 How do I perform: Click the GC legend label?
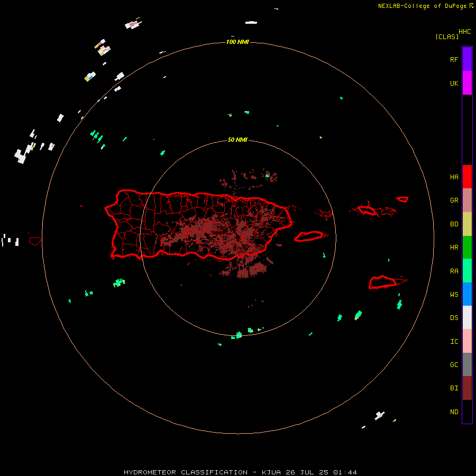(x=454, y=364)
